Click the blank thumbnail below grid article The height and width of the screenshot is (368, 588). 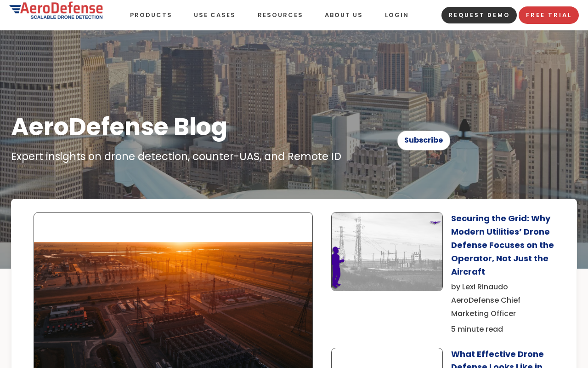(387, 358)
